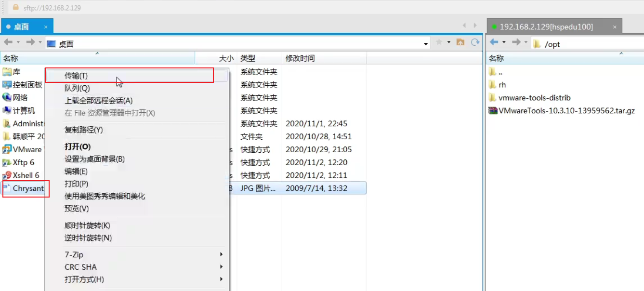Click the tab scroll left arrow
The width and height of the screenshot is (644, 291).
click(x=464, y=26)
